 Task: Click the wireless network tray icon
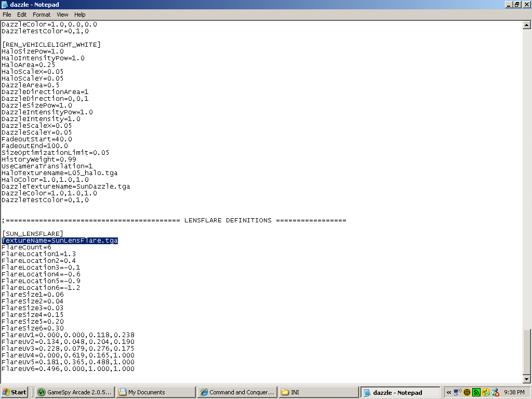click(x=457, y=392)
